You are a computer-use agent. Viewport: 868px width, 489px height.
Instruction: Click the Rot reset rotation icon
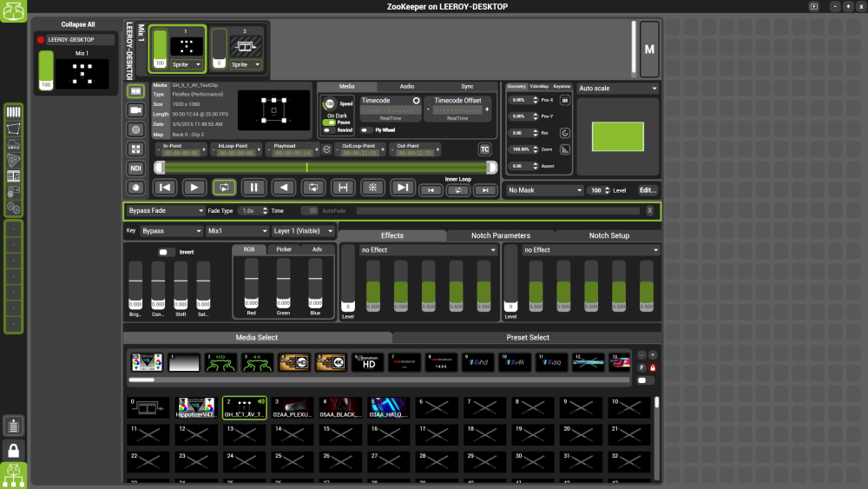tap(564, 133)
